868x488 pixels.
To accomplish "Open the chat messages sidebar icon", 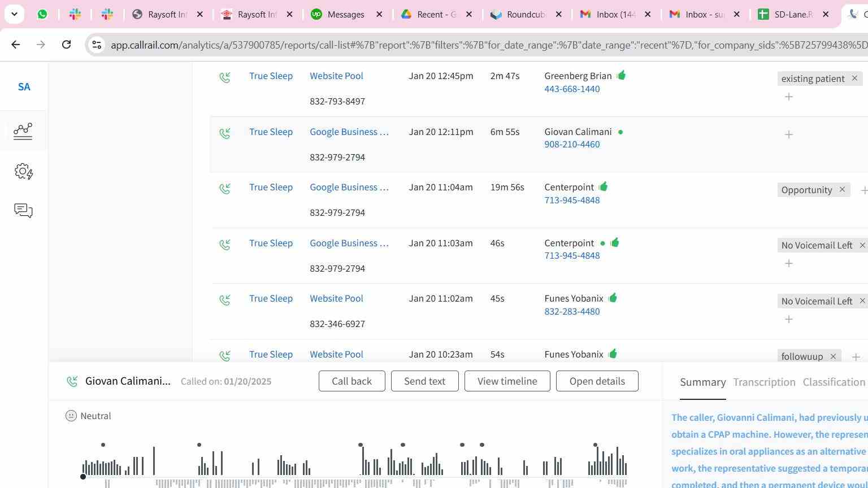I will point(23,211).
